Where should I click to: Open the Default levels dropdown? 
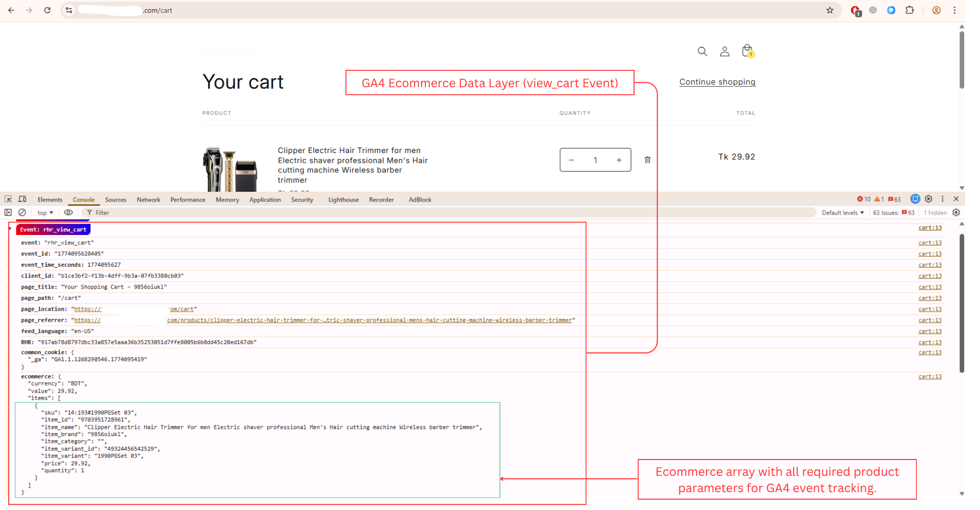(843, 213)
